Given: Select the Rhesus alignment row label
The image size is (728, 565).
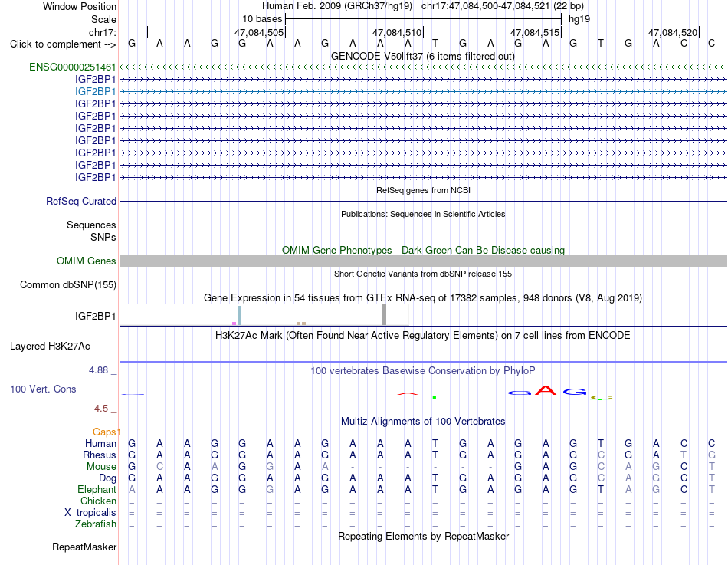Looking at the screenshot, I should (x=100, y=455).
